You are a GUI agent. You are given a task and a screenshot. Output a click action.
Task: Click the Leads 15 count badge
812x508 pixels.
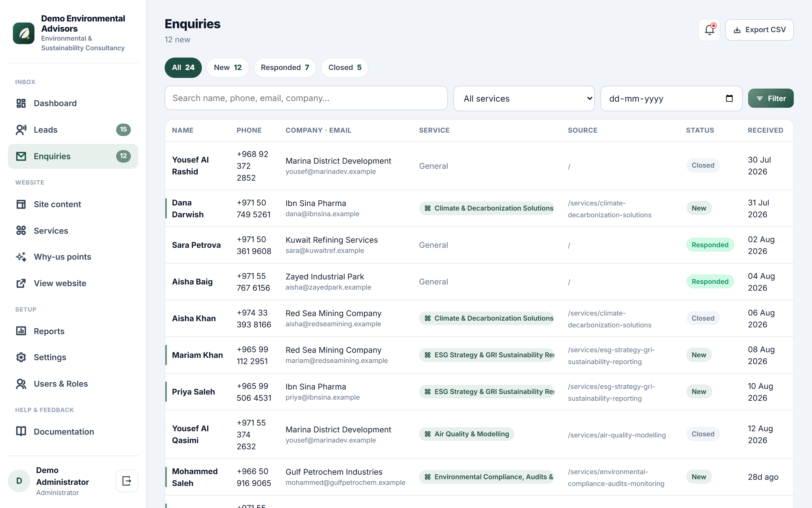tap(123, 130)
